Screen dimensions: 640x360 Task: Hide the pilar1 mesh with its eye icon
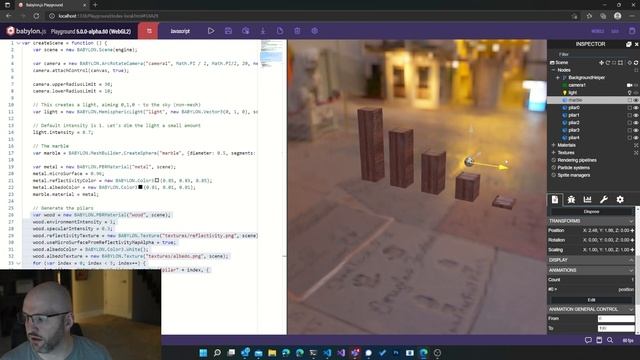click(636, 115)
